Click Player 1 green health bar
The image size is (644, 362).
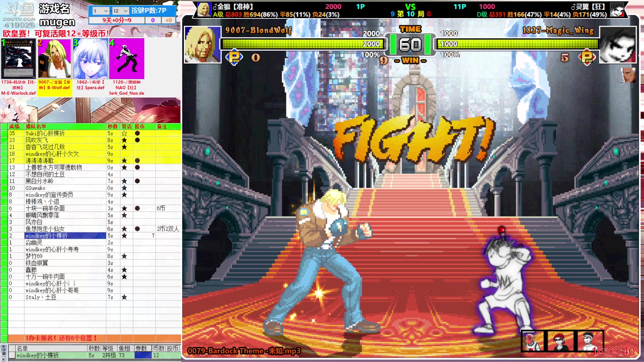(x=302, y=44)
